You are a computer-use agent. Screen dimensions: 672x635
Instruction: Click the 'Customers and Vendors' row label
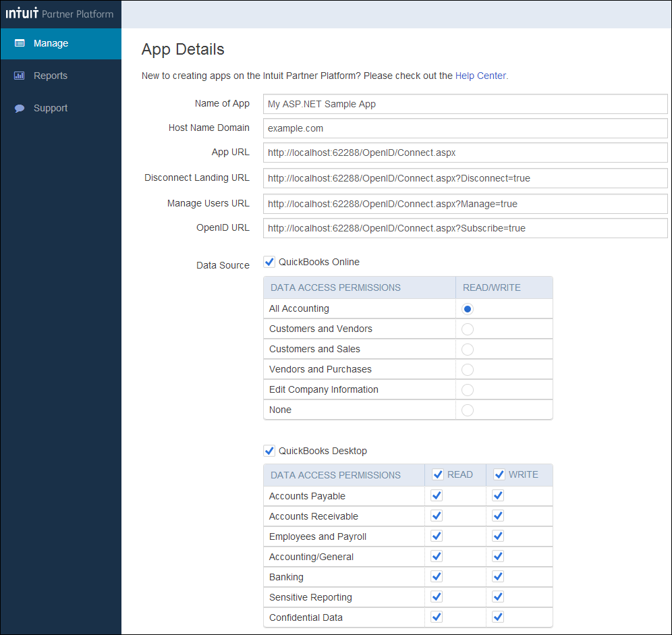320,329
